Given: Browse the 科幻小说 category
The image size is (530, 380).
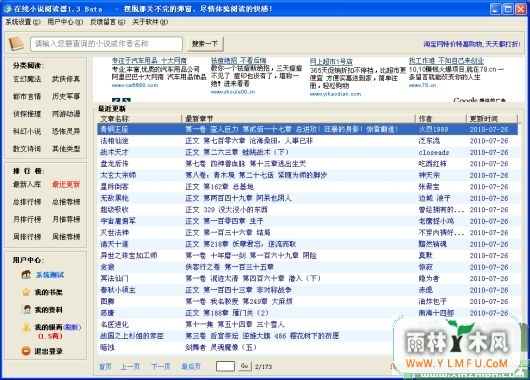Looking at the screenshot, I should pos(27,131).
